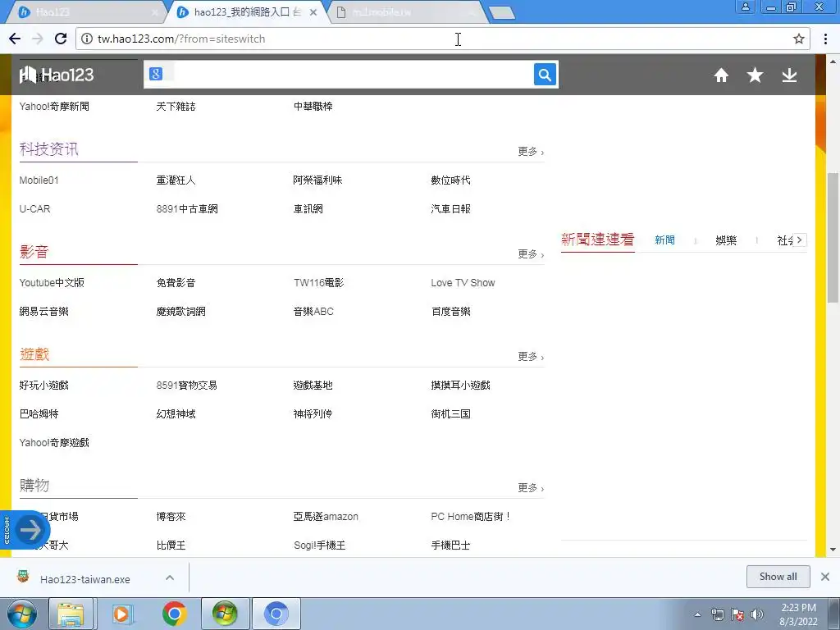
Task: Click the page vertical scrollbar thumb
Action: 833,237
